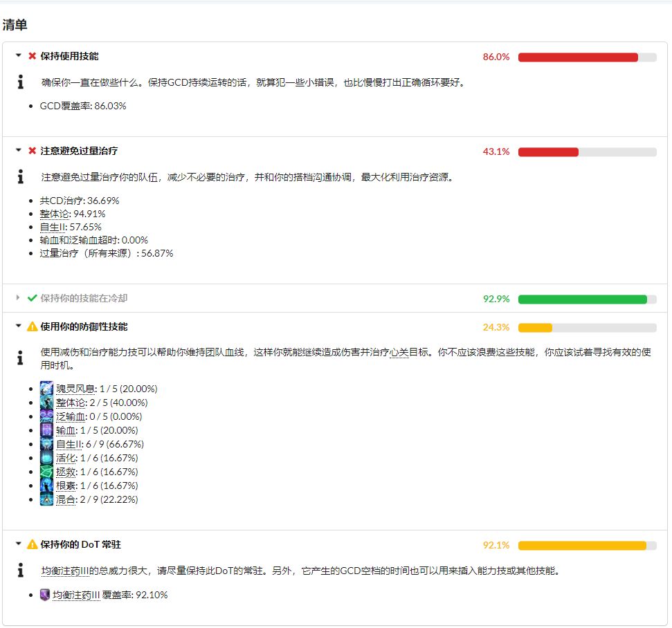Click the 整体论 skill icon
The height and width of the screenshot is (628, 672).
point(46,403)
